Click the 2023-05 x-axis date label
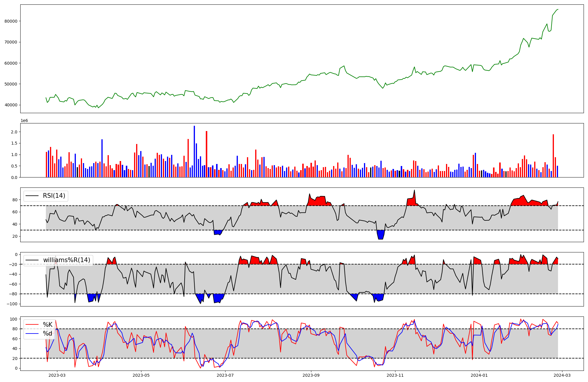 141,375
